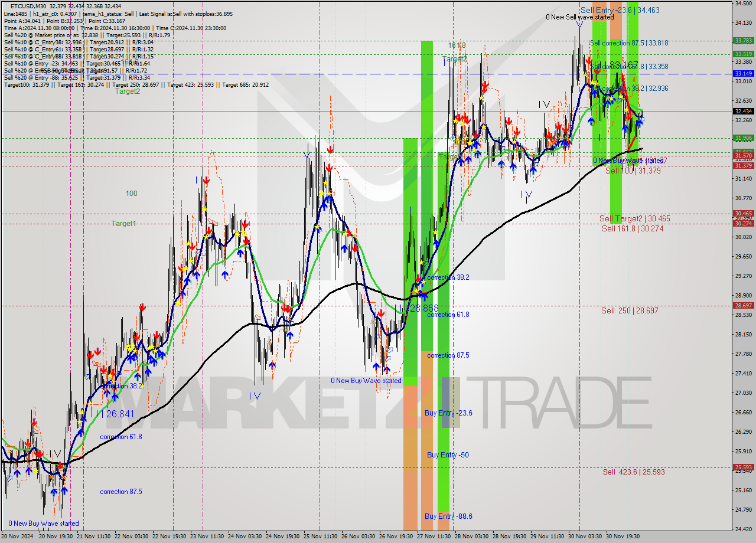
Task: Click the 30.020 price scale value
Action: pyautogui.click(x=743, y=237)
